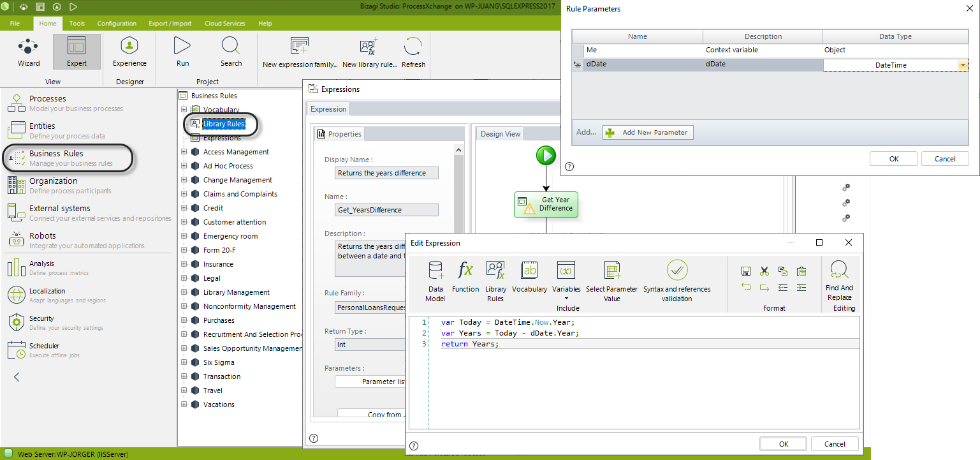Expand the Vacations tree node
Viewport: 980px width, 460px height.
click(x=184, y=404)
